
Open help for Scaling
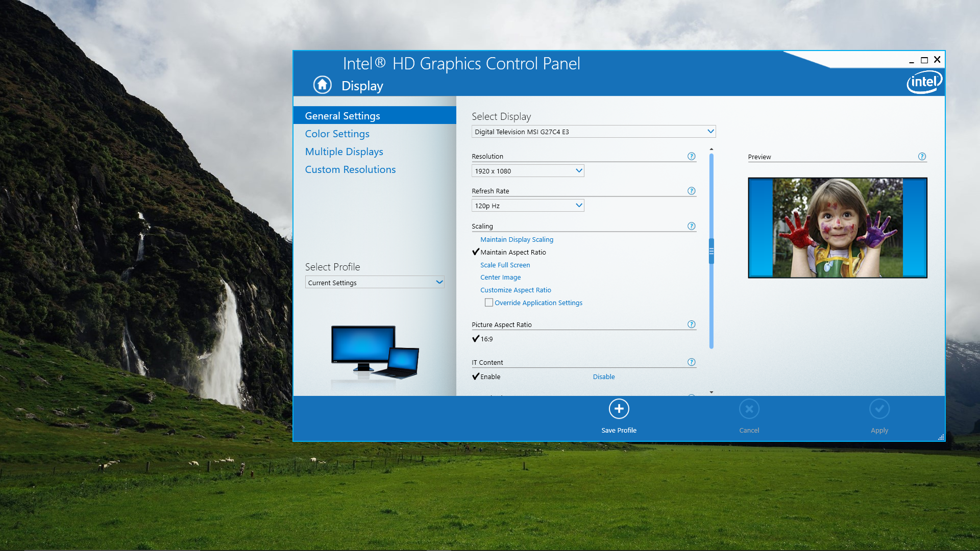tap(691, 226)
